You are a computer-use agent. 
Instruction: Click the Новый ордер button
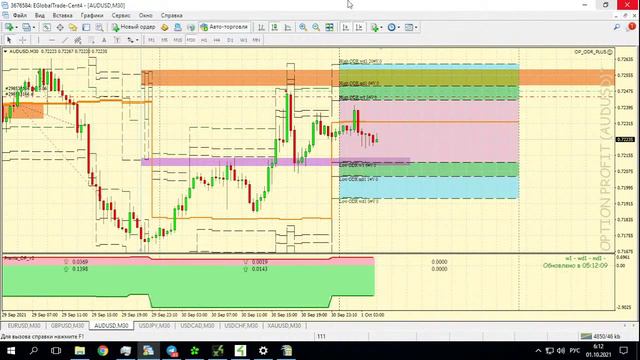(x=133, y=27)
